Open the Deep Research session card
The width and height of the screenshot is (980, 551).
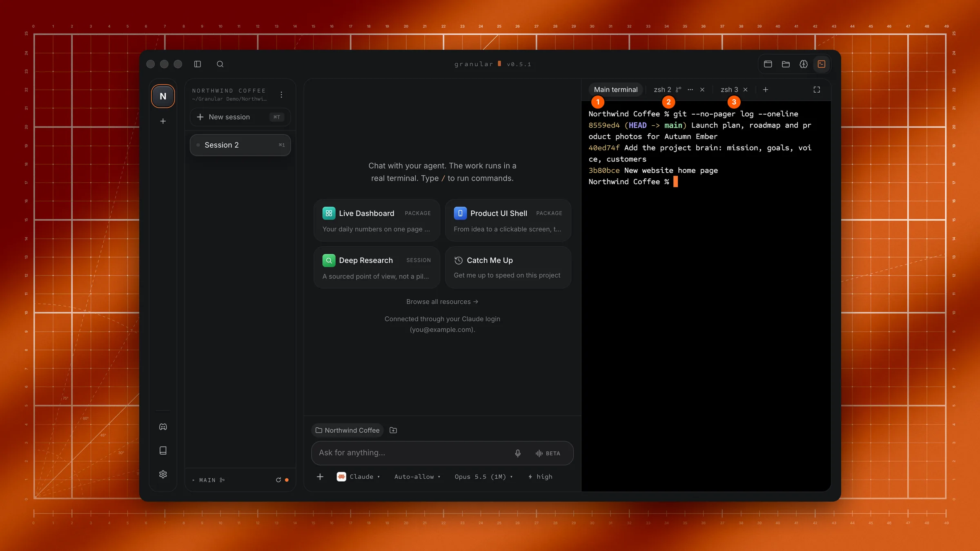376,267
